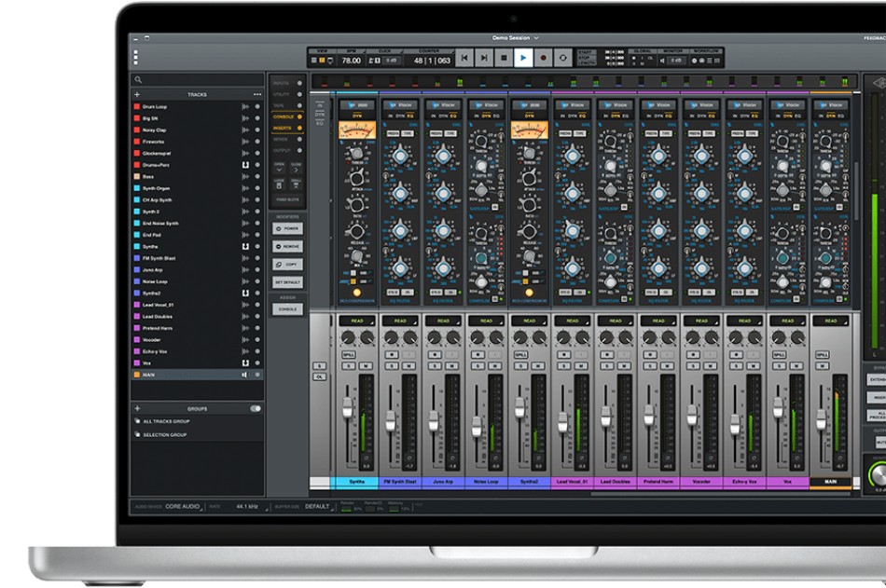Toggle the INSERTS section visibility
The height and width of the screenshot is (588, 886).
pyautogui.click(x=299, y=129)
